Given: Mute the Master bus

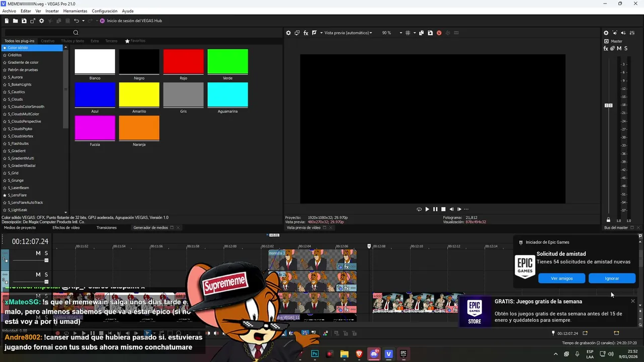Looking at the screenshot, I should (x=619, y=48).
